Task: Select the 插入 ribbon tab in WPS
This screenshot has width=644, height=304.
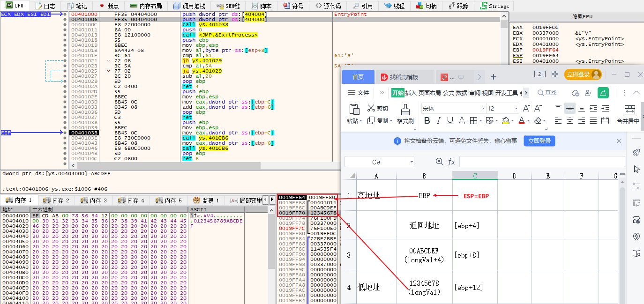Action: 411,93
